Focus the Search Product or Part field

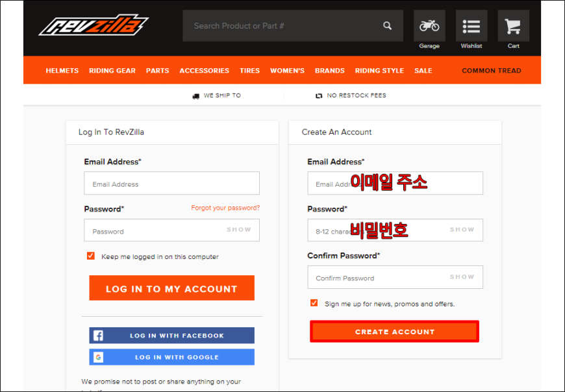tap(293, 25)
